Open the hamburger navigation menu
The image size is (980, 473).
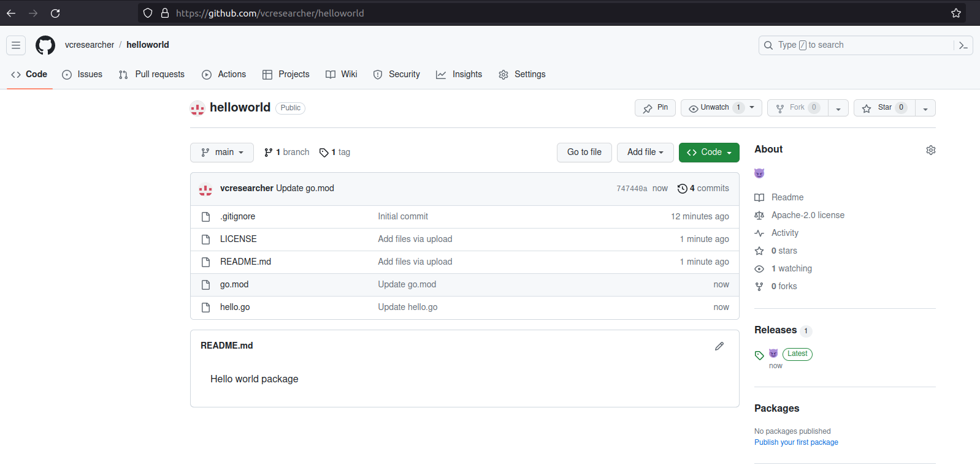(16, 45)
